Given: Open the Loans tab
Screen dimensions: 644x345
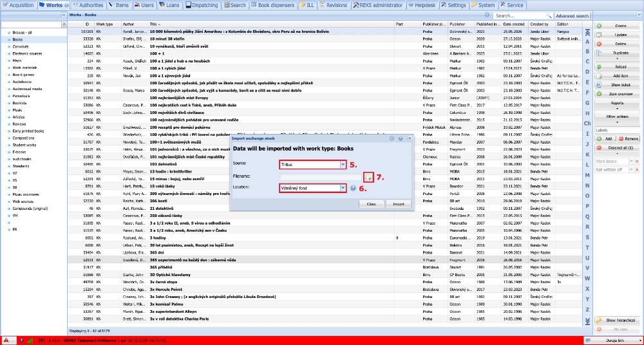Looking at the screenshot, I should pyautogui.click(x=169, y=5).
